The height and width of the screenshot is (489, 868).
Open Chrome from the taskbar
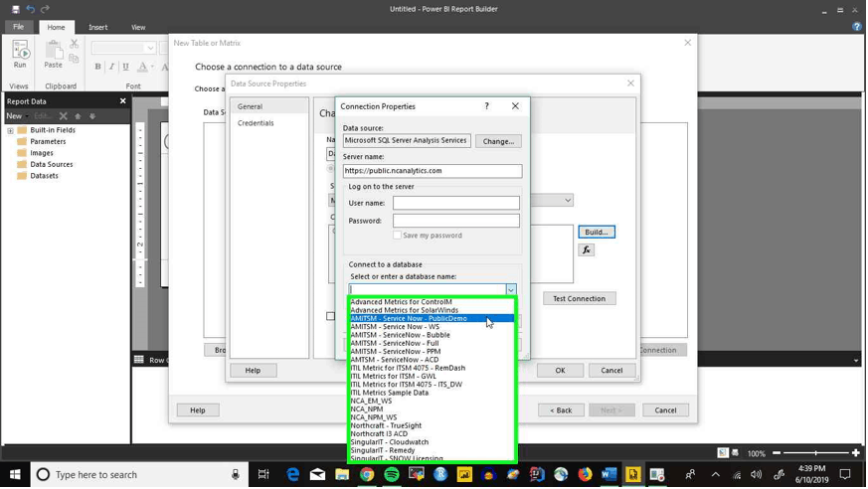click(367, 475)
